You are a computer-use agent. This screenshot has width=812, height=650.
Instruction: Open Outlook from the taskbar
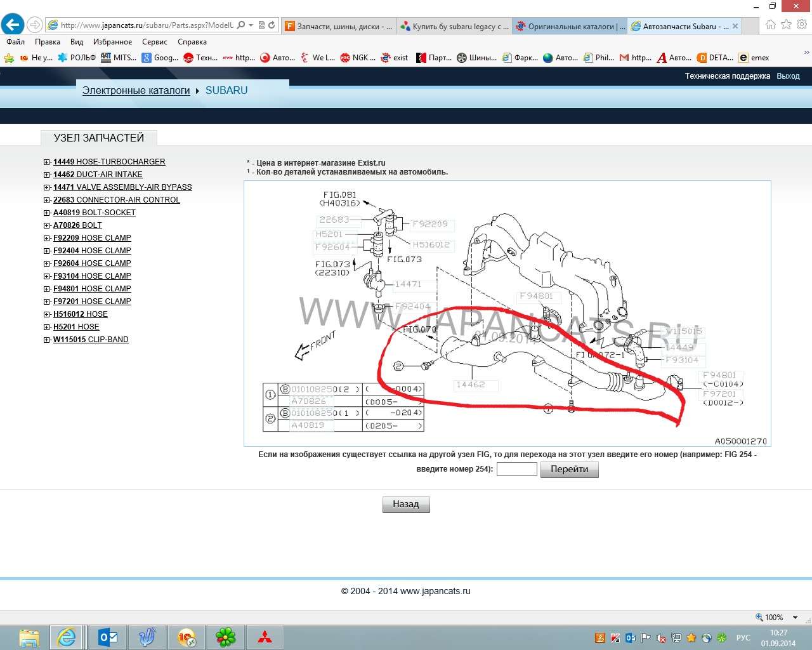pos(108,637)
